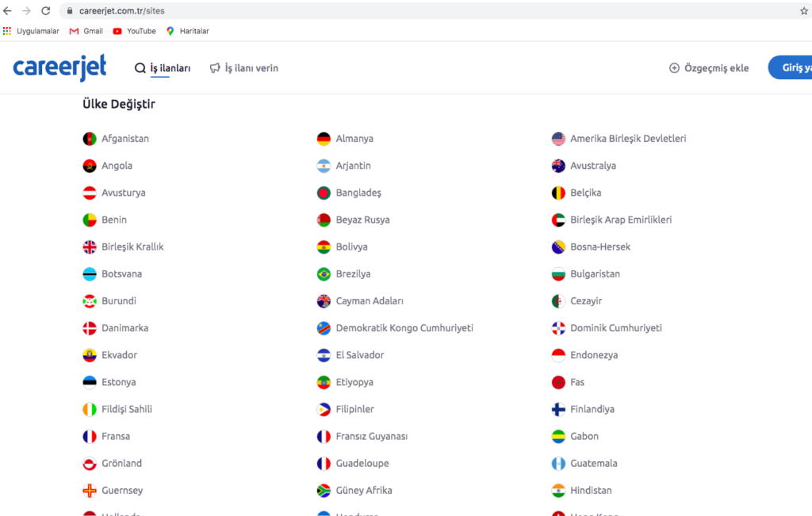
Task: Open the İş ilanı verin menu item
Action: click(x=244, y=68)
